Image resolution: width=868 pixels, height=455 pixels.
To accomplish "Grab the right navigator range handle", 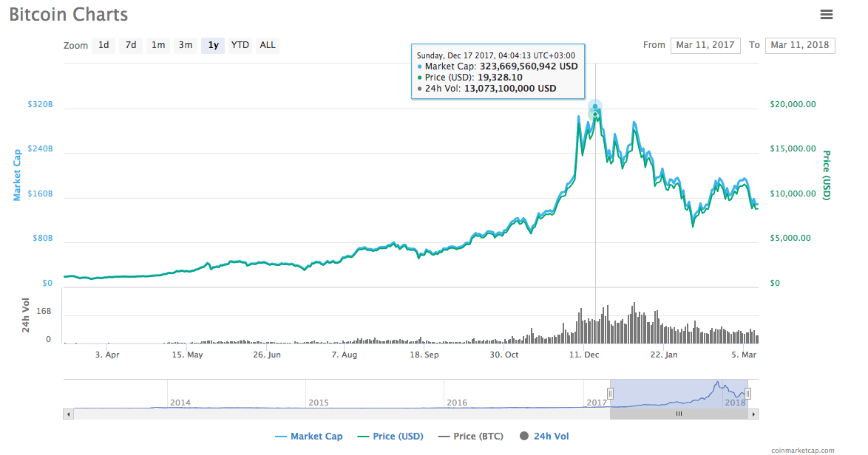I will pyautogui.click(x=747, y=394).
